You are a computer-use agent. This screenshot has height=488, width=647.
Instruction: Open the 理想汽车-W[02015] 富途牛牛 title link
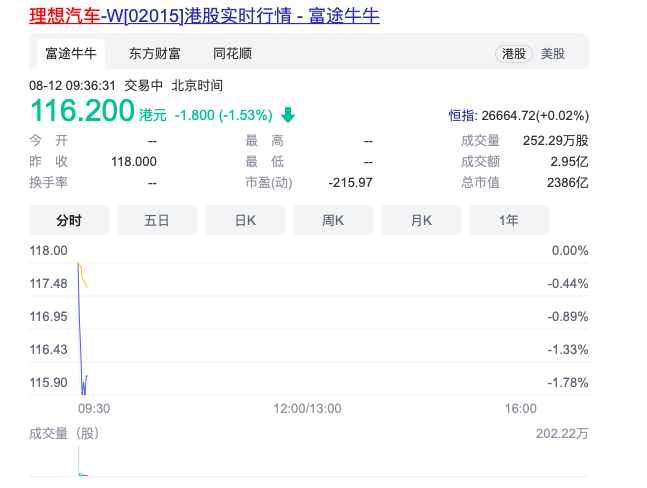204,16
